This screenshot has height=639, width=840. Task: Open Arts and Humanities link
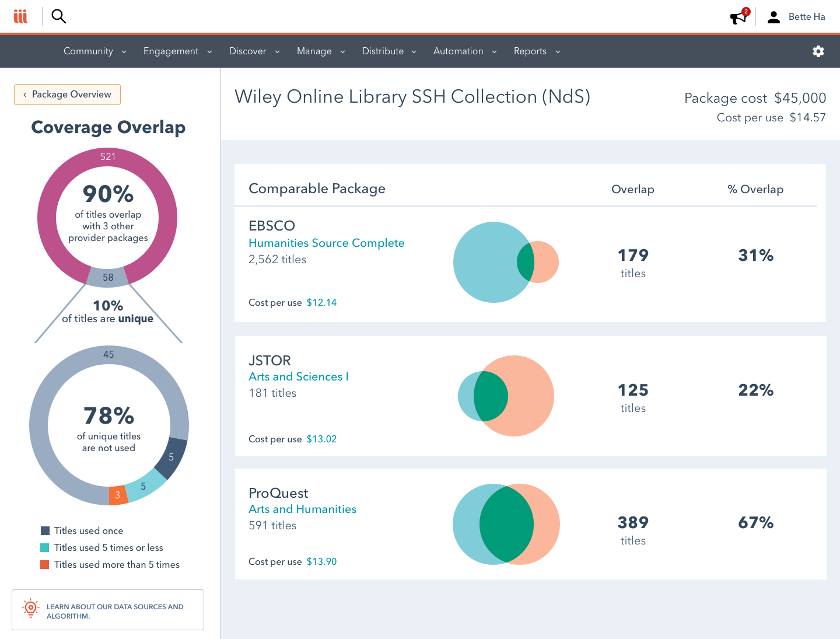[302, 509]
